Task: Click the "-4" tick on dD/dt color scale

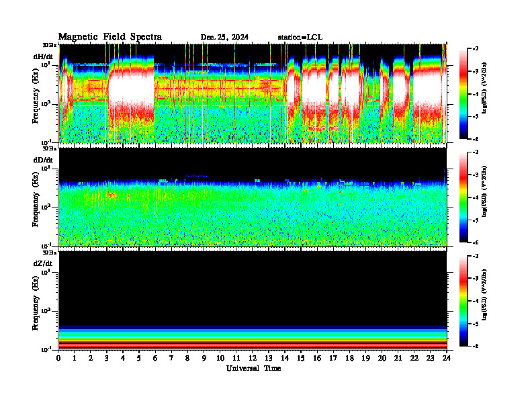Action: (x=476, y=197)
